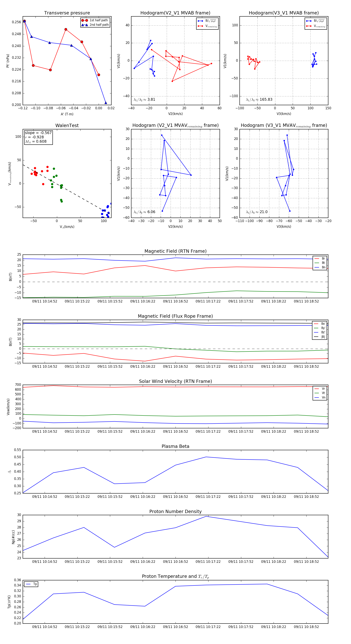Click the 'Proton Number Density' title
The height and width of the screenshot is (644, 351).
tap(175, 511)
